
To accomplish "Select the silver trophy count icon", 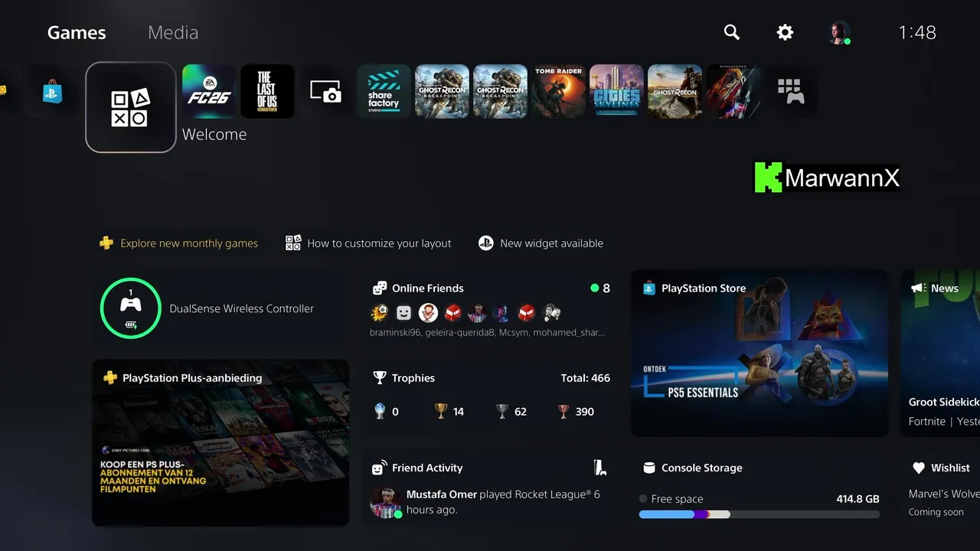I will pyautogui.click(x=502, y=412).
